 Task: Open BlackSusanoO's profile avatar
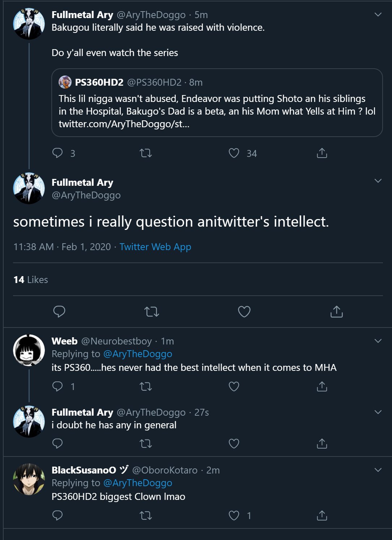29,479
